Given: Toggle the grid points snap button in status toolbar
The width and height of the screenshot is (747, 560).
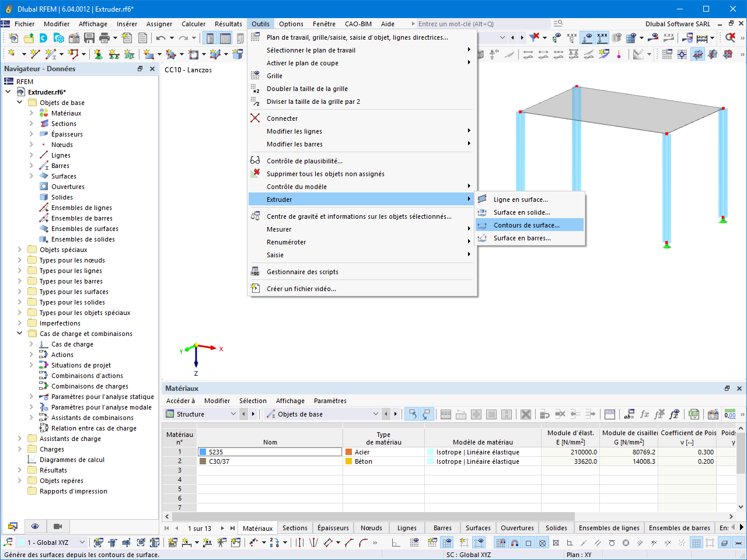Looking at the screenshot, I should pyautogui.click(x=500, y=542).
